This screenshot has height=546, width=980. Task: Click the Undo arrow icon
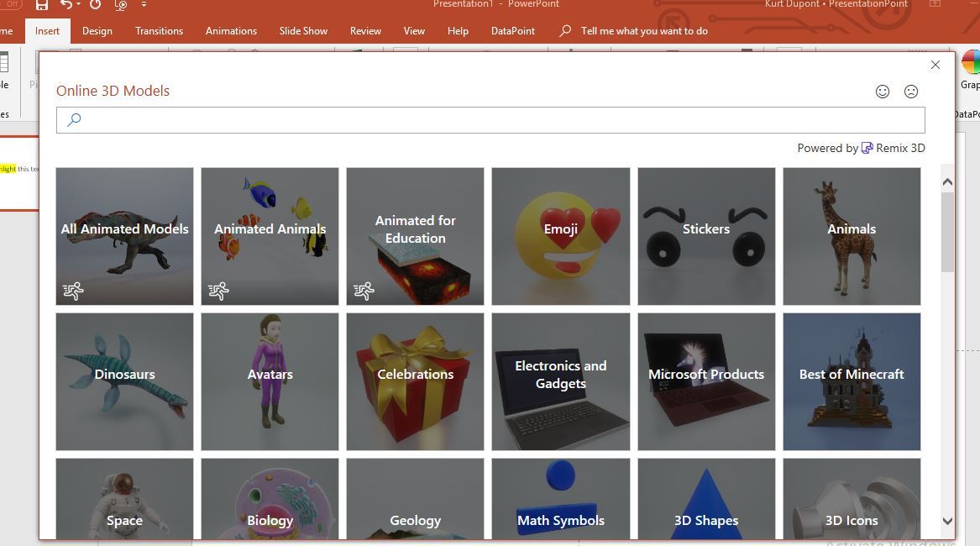coord(65,5)
